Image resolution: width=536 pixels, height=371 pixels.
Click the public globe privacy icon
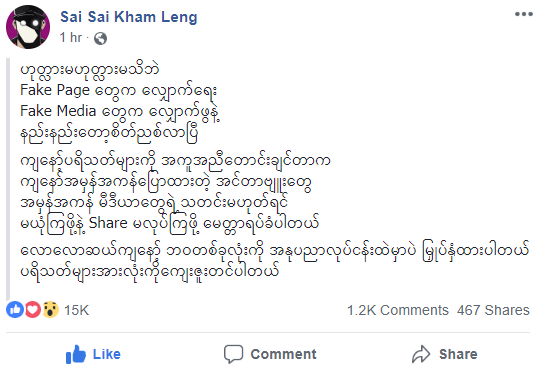100,38
